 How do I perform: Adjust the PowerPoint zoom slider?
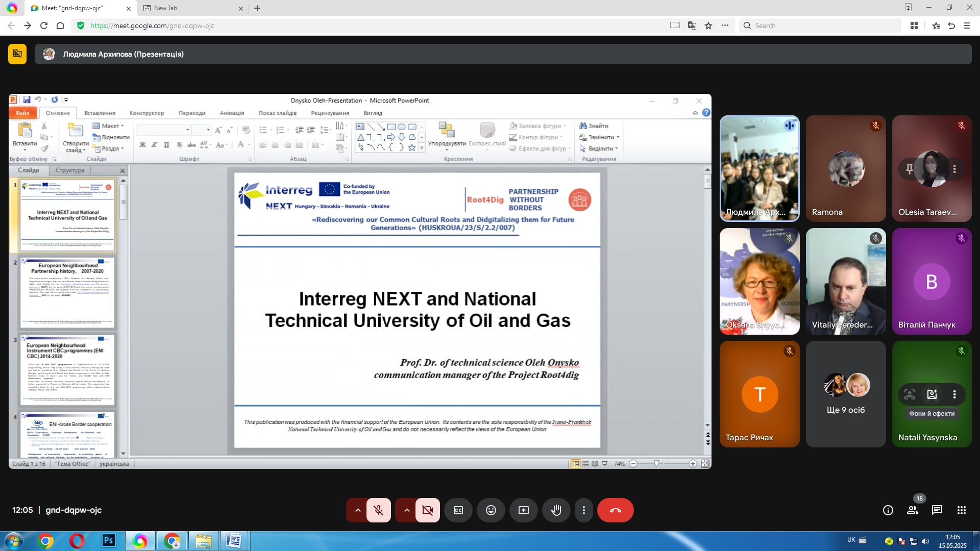[657, 463]
